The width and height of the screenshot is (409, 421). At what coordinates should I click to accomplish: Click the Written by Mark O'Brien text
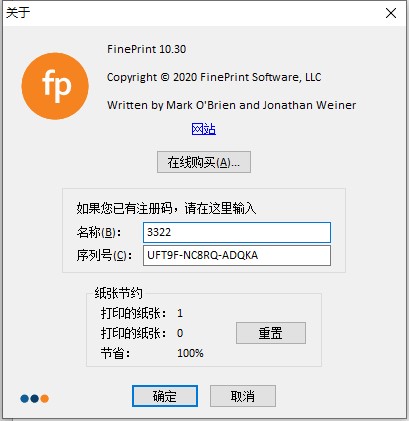[x=231, y=105]
